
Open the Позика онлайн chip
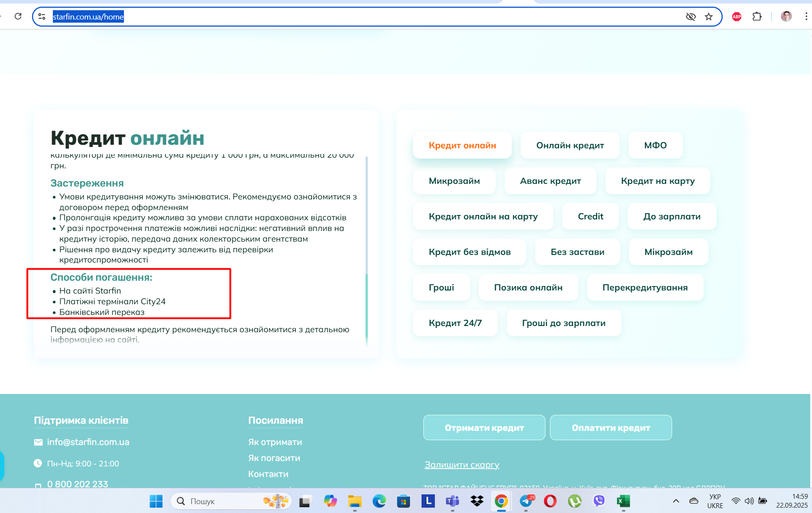[x=528, y=287]
